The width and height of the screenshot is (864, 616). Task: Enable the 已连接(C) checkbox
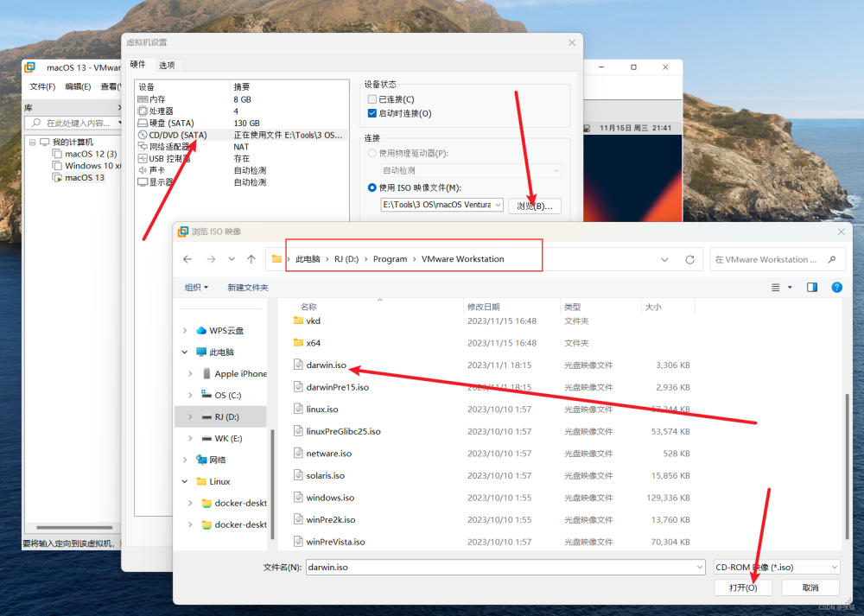tap(372, 99)
